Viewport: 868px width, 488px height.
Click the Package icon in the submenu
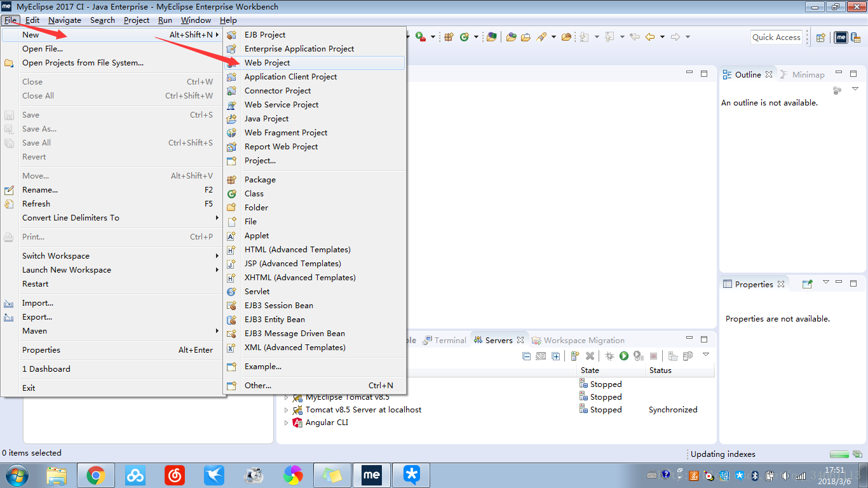click(232, 180)
